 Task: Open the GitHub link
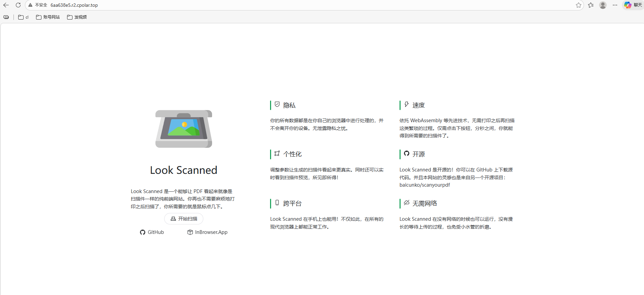(x=152, y=232)
